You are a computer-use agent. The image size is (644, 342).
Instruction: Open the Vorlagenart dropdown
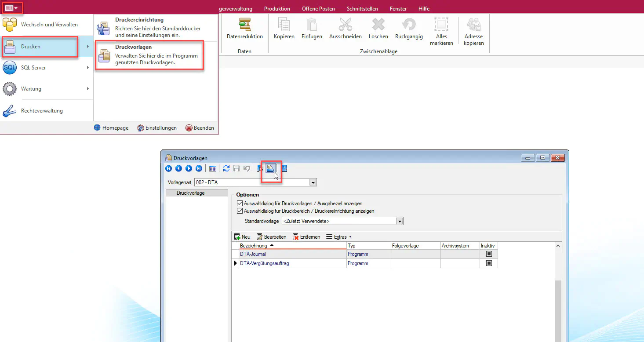click(x=313, y=182)
